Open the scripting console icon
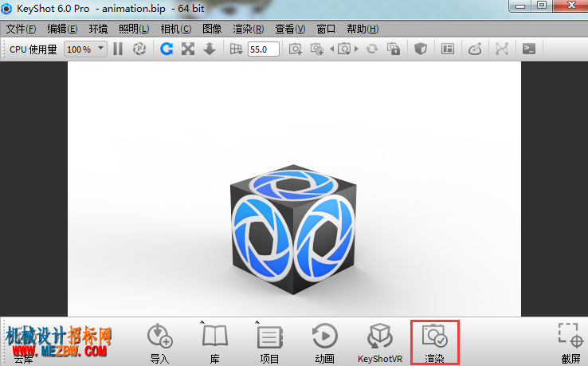This screenshot has width=588, height=366. pos(529,49)
